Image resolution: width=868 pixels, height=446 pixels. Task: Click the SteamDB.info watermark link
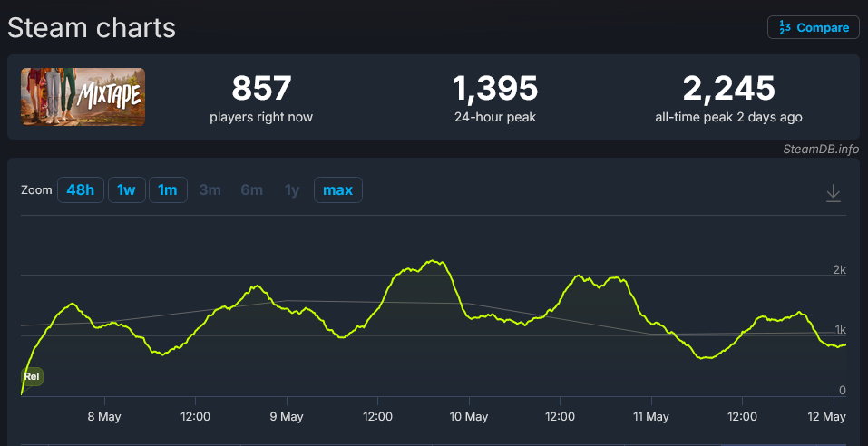[x=821, y=149]
